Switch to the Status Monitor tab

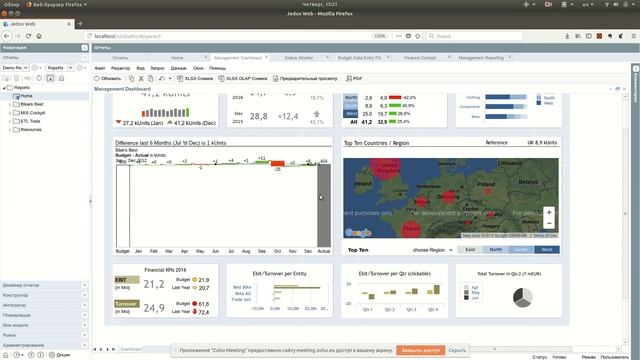click(299, 58)
